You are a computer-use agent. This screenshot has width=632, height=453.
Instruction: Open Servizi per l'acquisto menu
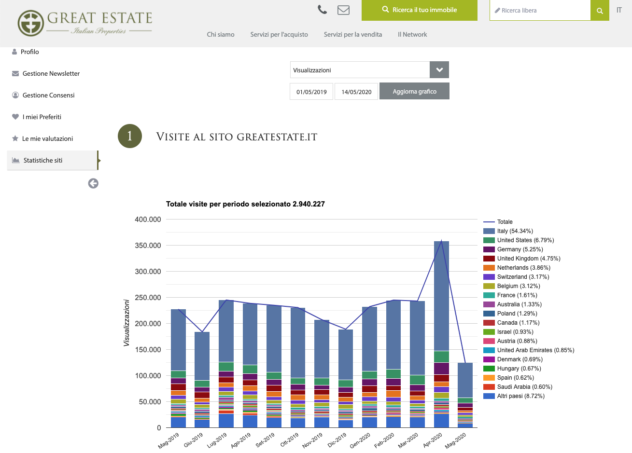279,35
